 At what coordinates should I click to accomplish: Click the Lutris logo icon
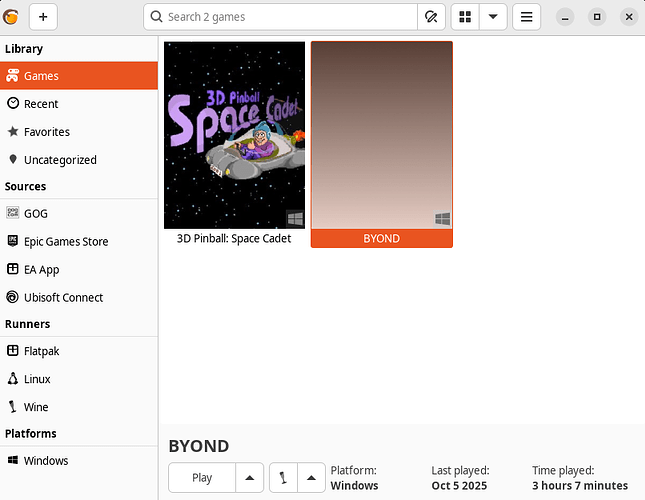pos(11,17)
